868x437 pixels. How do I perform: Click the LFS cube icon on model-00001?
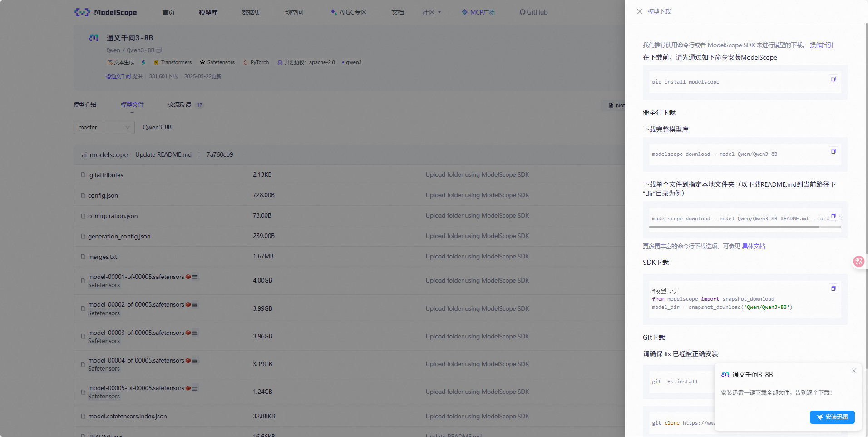(x=188, y=277)
